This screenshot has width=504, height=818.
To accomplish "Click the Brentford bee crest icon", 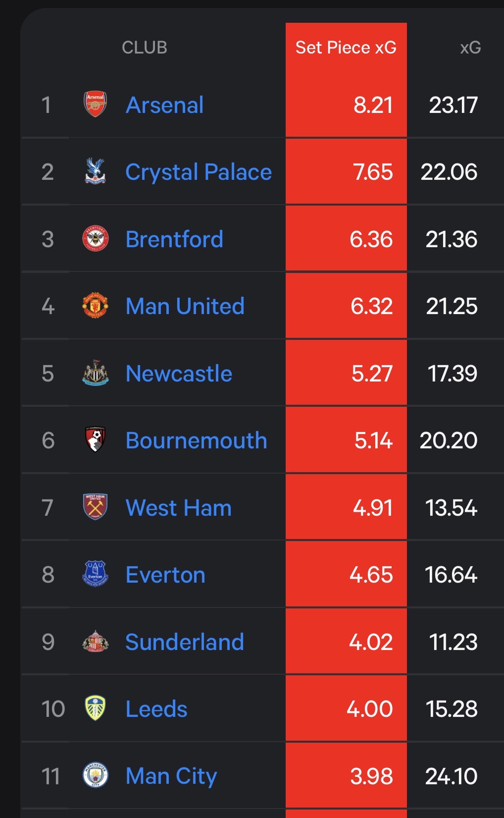I will tap(95, 239).
